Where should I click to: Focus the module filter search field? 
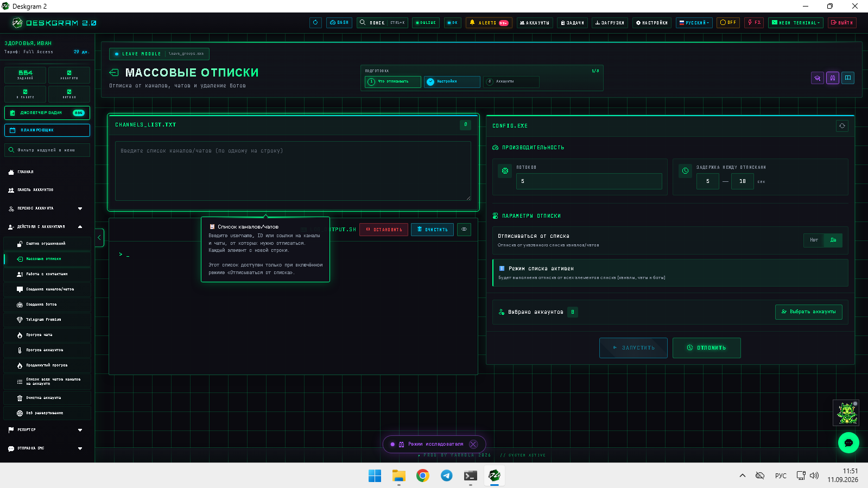click(x=47, y=150)
